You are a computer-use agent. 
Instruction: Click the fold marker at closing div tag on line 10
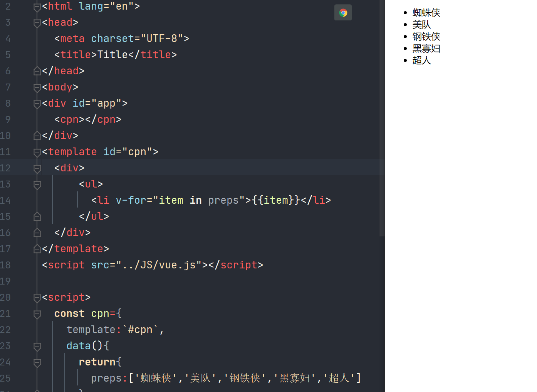(x=37, y=136)
